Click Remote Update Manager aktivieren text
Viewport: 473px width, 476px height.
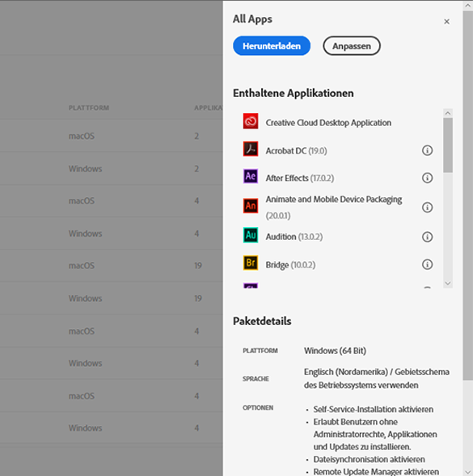coord(376,471)
